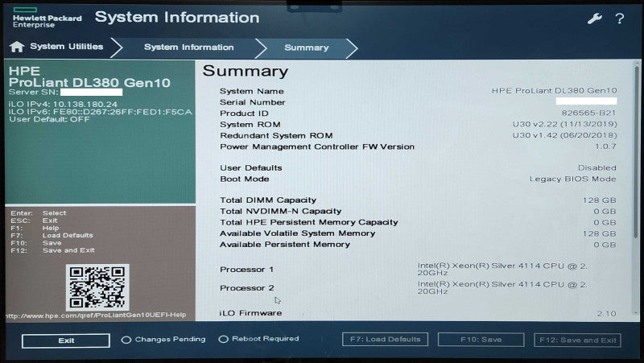This screenshot has width=644, height=363.
Task: Select Total NVDIMM-N Capacity label
Action: tap(280, 211)
